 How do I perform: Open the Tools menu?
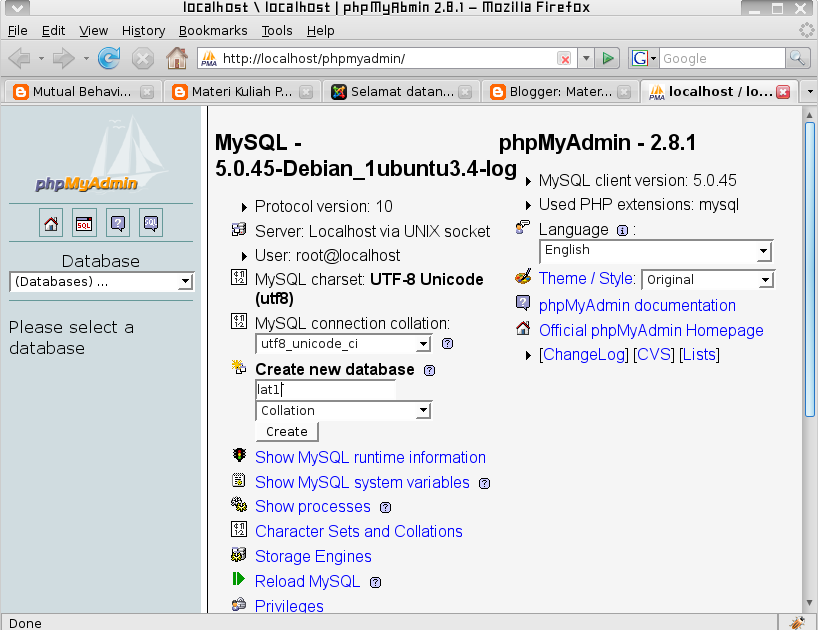click(x=276, y=31)
